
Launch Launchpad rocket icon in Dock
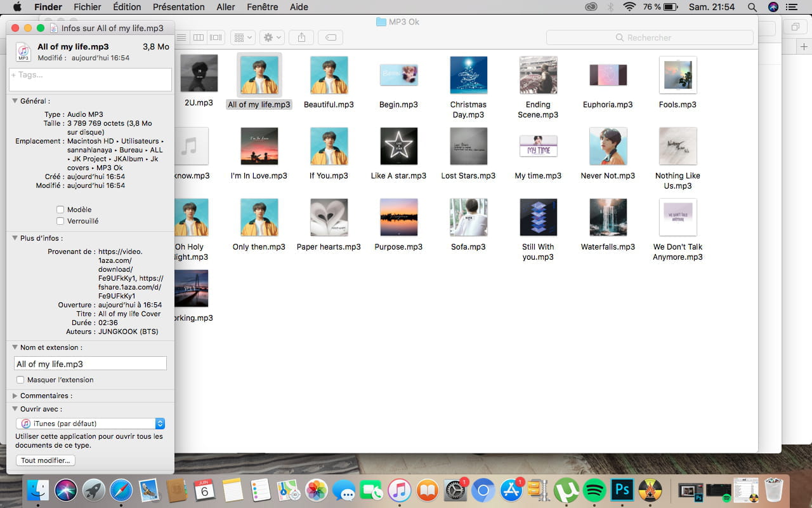[94, 490]
